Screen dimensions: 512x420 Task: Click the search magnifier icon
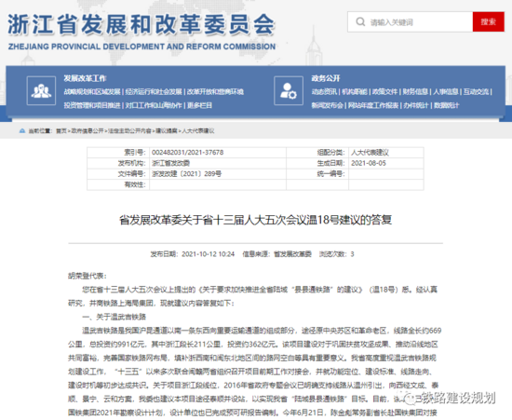point(360,21)
